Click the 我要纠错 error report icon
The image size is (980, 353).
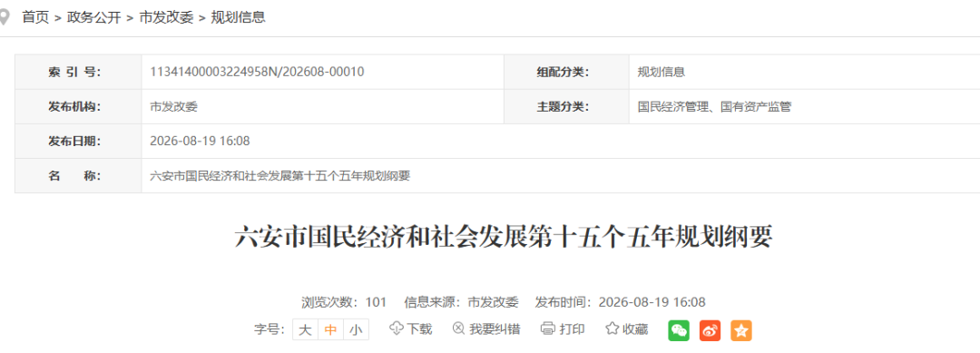[459, 328]
